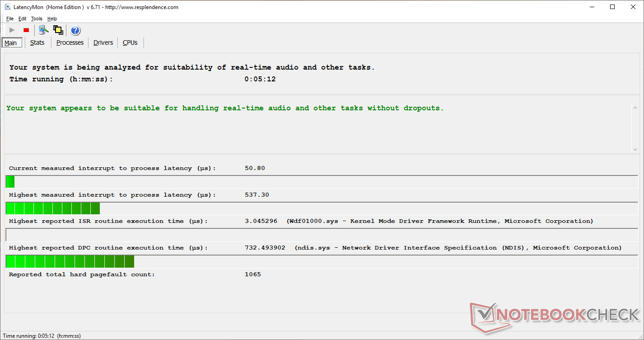Open the Tools menu

pos(37,19)
